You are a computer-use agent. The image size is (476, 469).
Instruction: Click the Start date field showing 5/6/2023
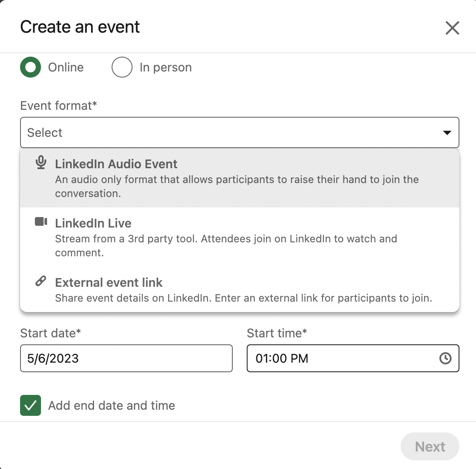click(x=126, y=358)
